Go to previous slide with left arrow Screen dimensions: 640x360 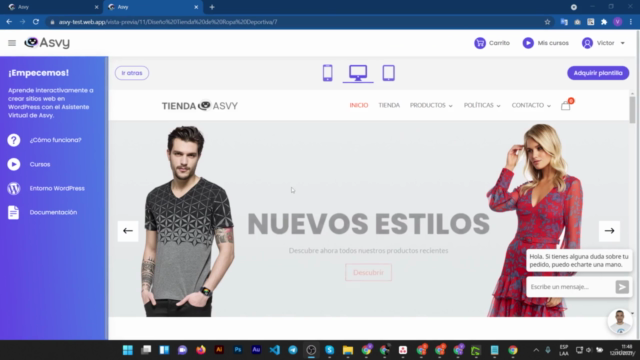(x=128, y=231)
